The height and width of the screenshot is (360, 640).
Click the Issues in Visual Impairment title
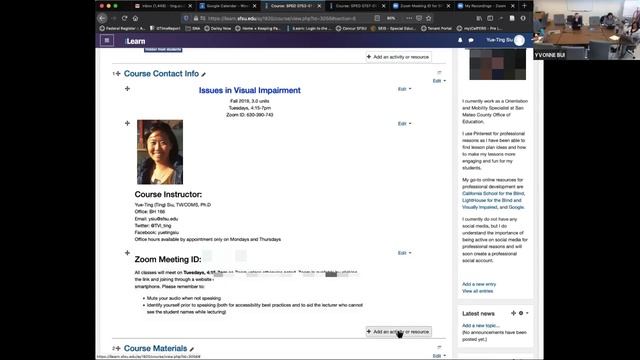[x=249, y=90]
